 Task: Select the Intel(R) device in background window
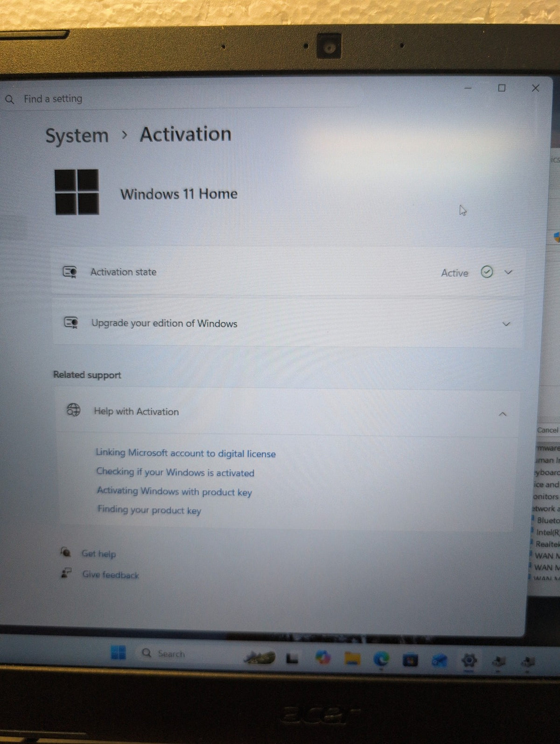click(547, 532)
